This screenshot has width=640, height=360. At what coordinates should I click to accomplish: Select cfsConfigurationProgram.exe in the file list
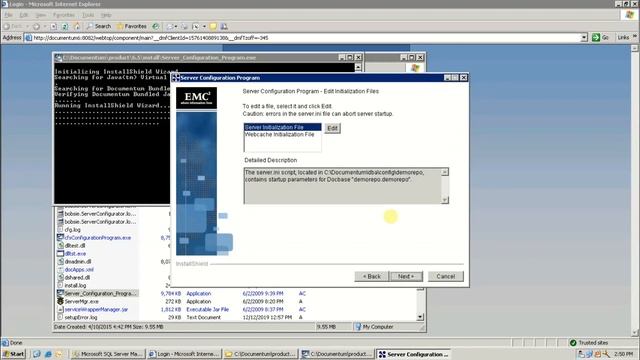click(x=98, y=238)
